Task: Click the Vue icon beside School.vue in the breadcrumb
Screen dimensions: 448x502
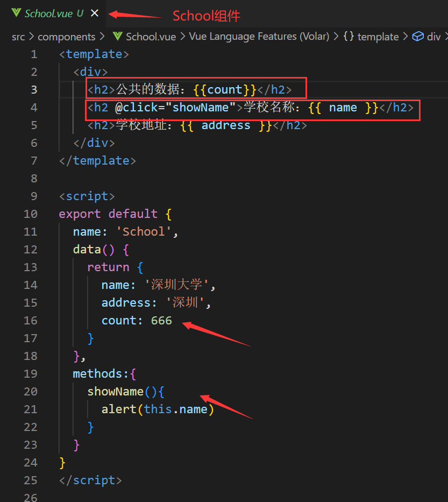Action: tap(117, 36)
